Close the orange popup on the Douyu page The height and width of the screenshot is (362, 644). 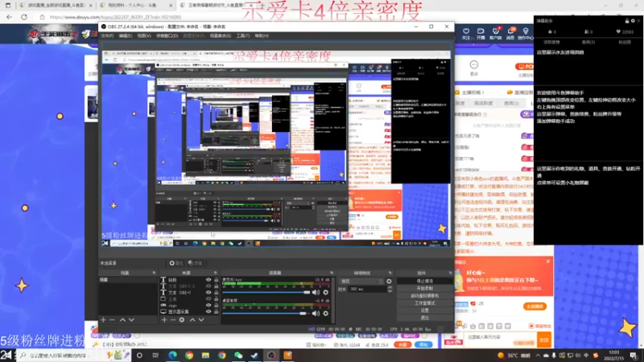pos(548,261)
